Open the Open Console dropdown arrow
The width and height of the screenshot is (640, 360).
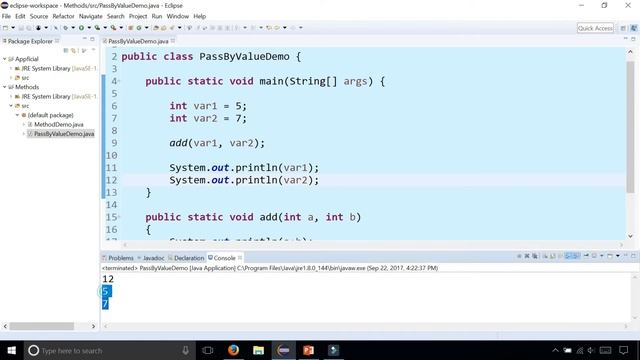[618, 256]
